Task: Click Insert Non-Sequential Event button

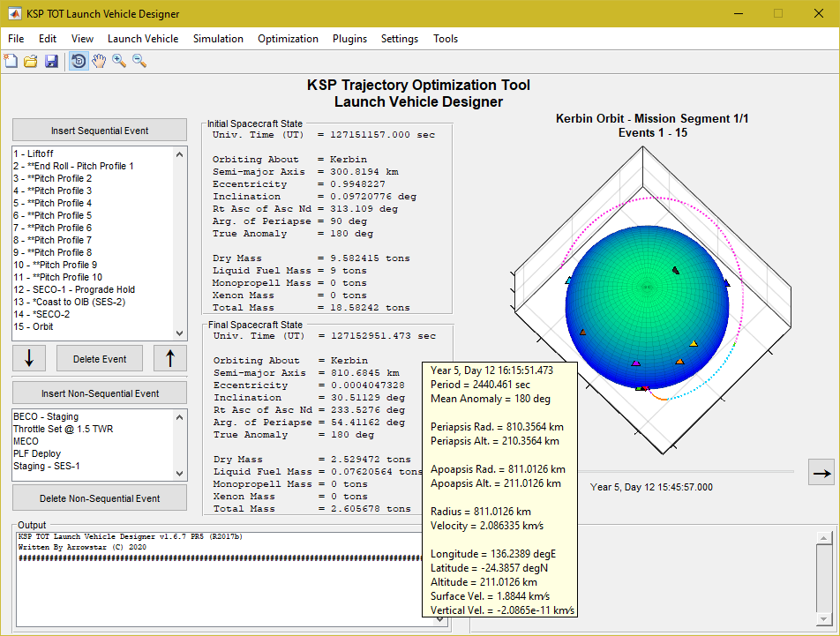Action: [100, 393]
